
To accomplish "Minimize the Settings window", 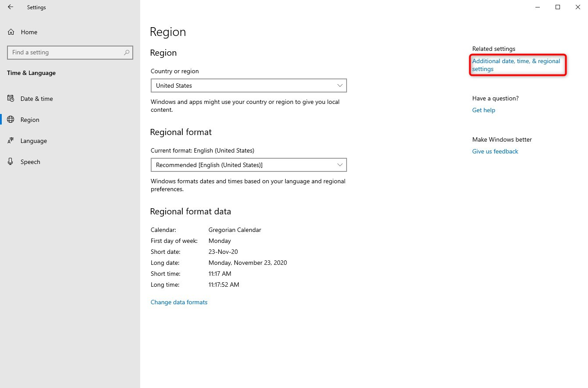I will click(x=538, y=7).
